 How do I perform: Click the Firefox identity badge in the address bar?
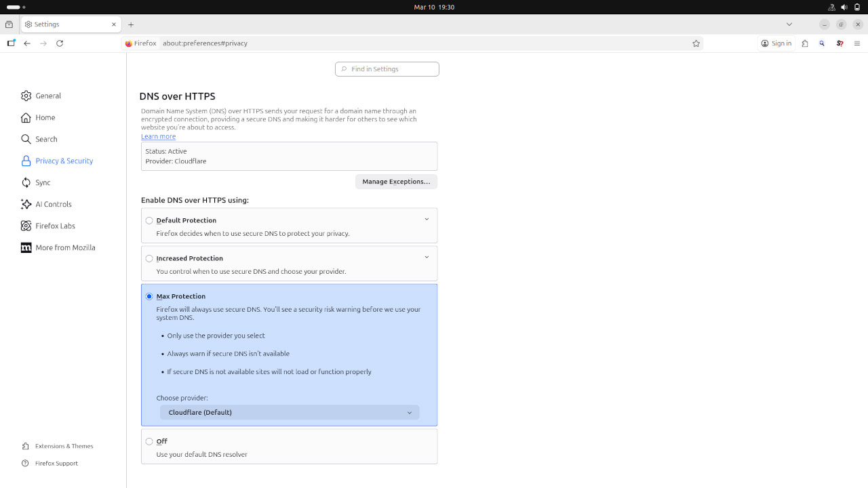click(141, 43)
